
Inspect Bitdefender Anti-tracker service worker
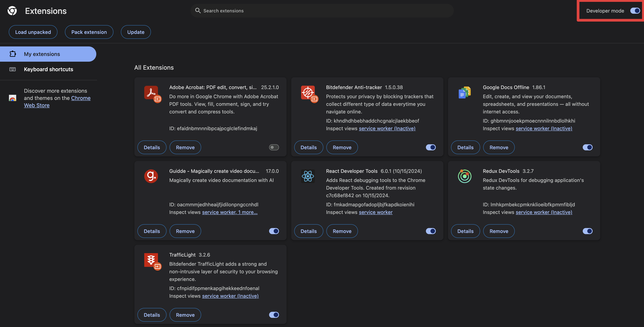[387, 128]
